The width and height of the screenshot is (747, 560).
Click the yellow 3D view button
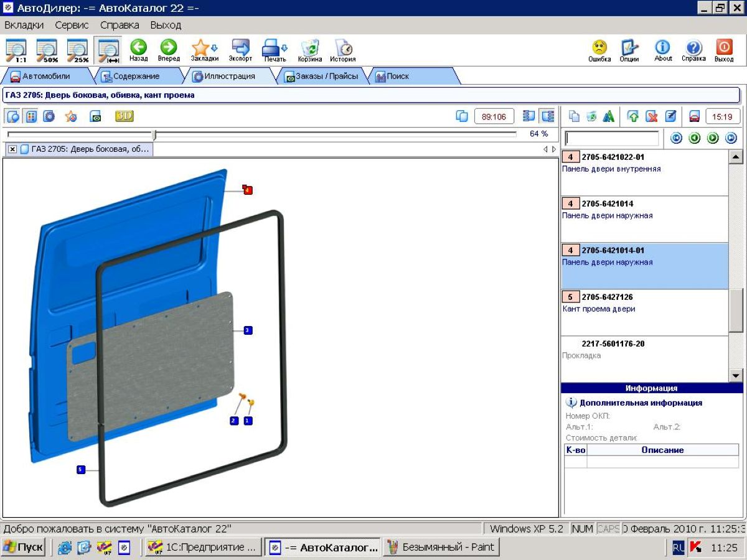(124, 116)
